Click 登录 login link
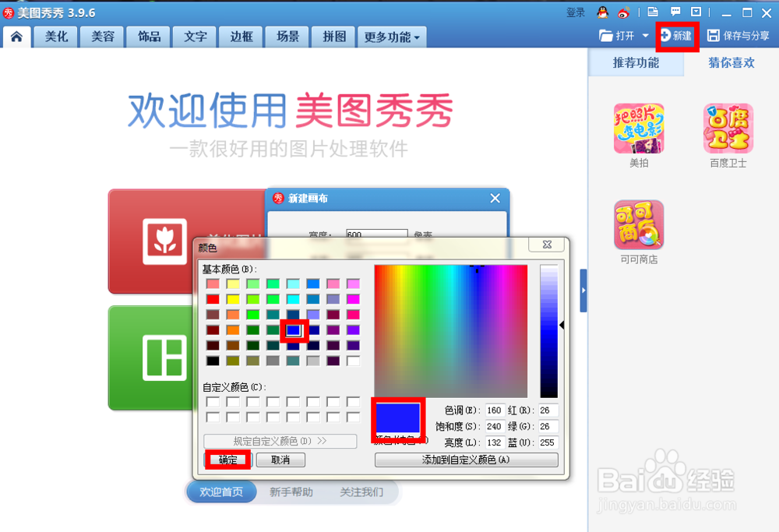 [x=576, y=12]
